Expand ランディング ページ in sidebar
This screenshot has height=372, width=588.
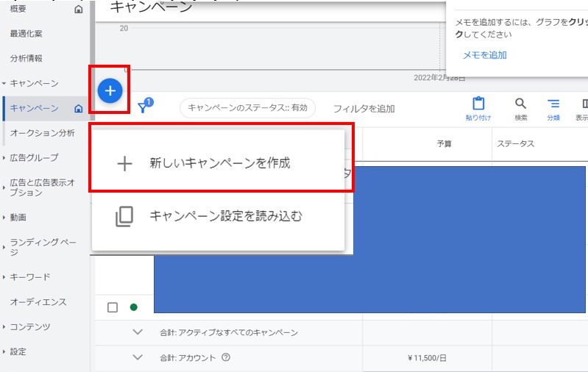4,247
